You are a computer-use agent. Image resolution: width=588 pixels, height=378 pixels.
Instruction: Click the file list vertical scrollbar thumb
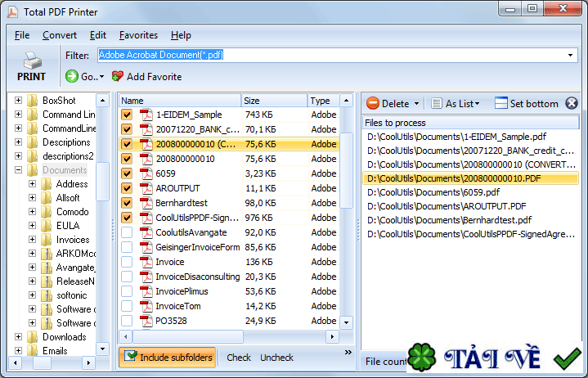click(x=346, y=170)
